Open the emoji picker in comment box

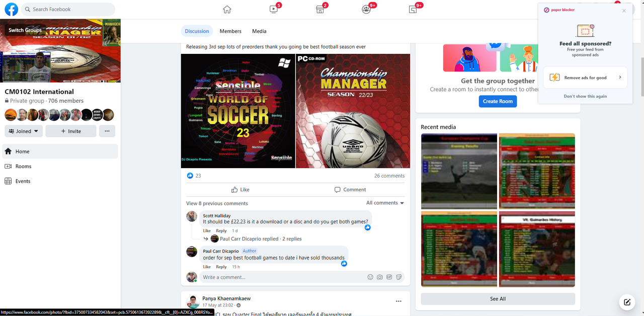click(370, 277)
